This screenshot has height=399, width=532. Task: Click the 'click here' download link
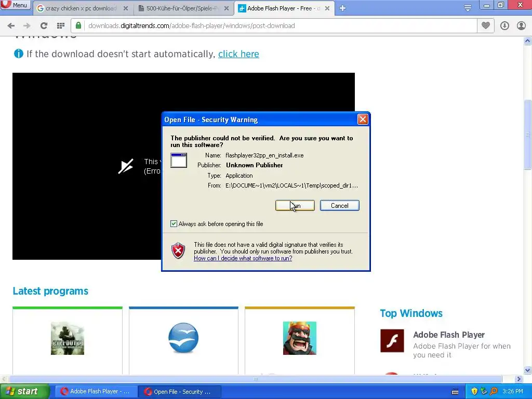click(238, 54)
